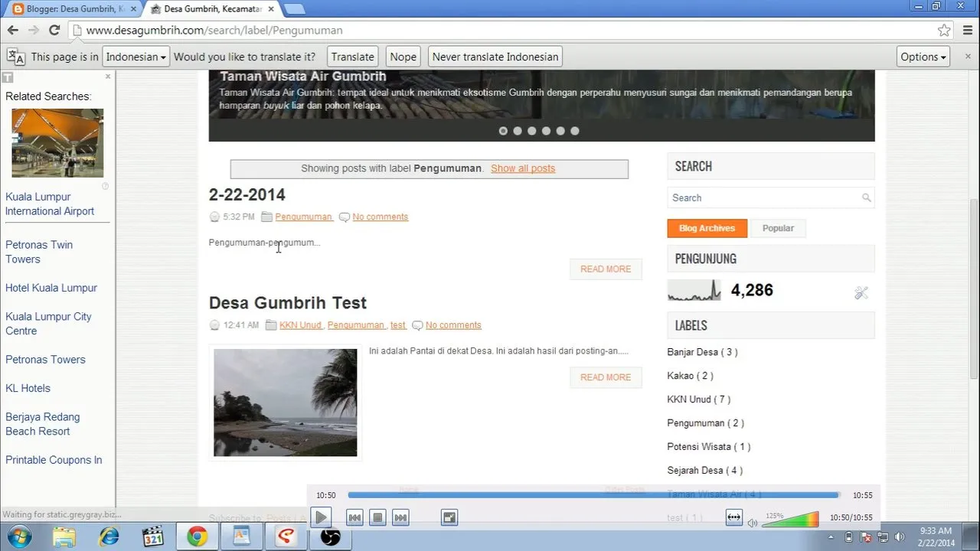This screenshot has width=980, height=551.
Task: Stop playback with the stop button
Action: (377, 518)
